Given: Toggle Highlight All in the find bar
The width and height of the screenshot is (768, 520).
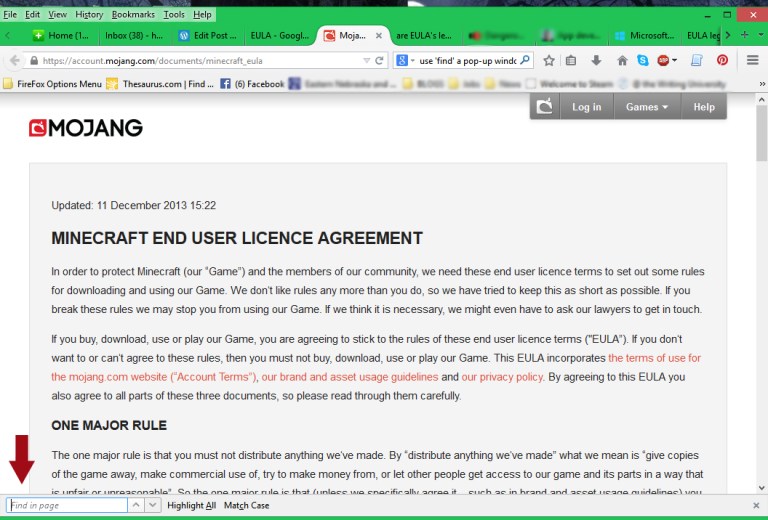Looking at the screenshot, I should coord(192,505).
